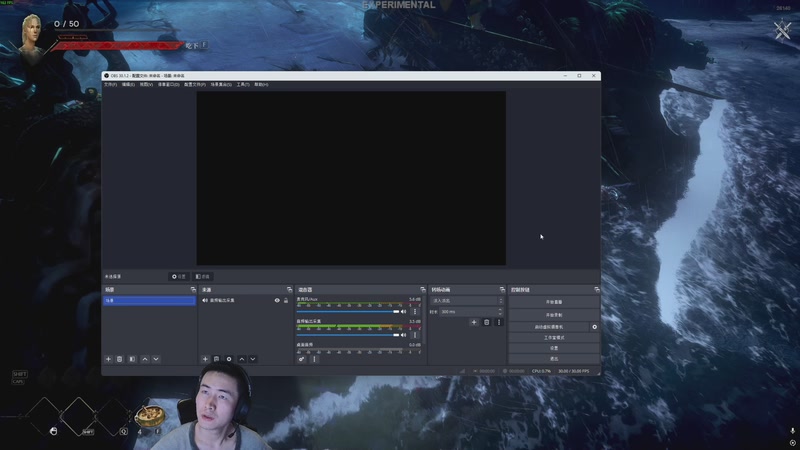
Task: Remove transition with trash icon in transitions panel
Action: [x=487, y=322]
